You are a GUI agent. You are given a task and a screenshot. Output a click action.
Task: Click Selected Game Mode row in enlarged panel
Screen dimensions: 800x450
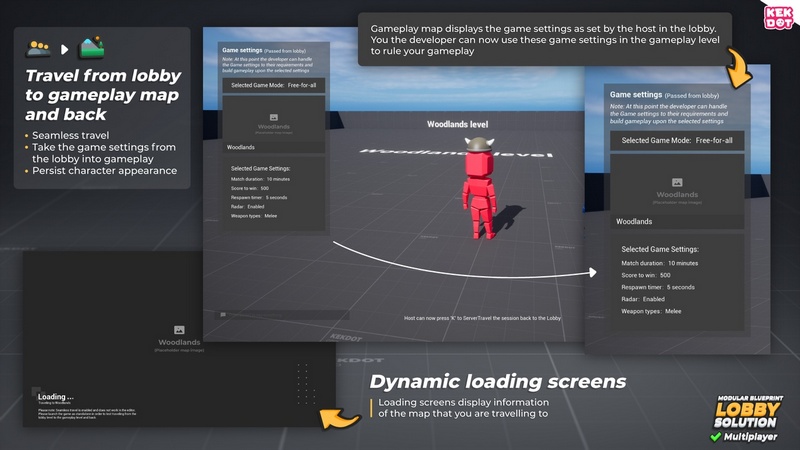tap(676, 141)
